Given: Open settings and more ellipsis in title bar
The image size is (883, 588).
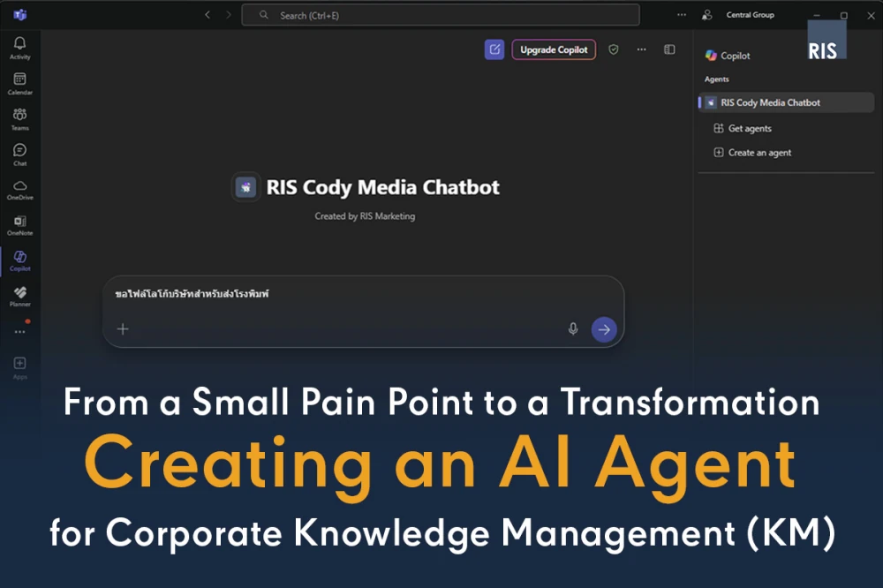Looking at the screenshot, I should pos(682,15).
